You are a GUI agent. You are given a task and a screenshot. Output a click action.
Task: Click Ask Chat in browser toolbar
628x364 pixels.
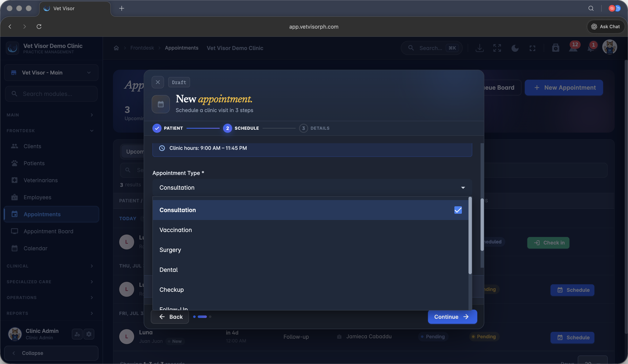click(x=606, y=27)
